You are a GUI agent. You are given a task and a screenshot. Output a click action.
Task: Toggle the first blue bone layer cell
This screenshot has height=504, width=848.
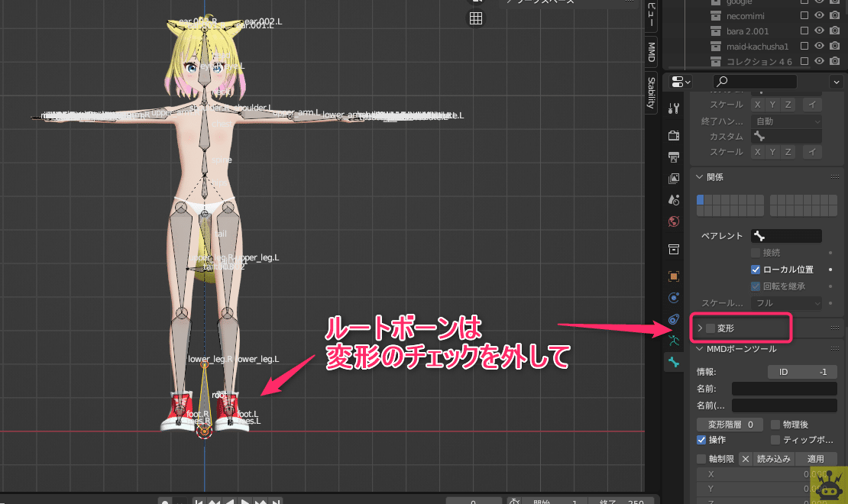tap(701, 199)
